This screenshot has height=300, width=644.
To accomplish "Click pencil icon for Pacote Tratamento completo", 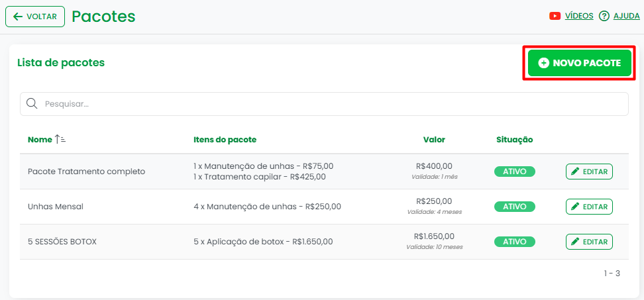I will (575, 172).
